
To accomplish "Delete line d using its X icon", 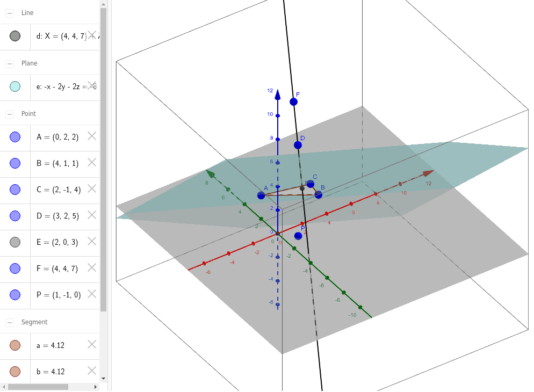I will point(91,34).
